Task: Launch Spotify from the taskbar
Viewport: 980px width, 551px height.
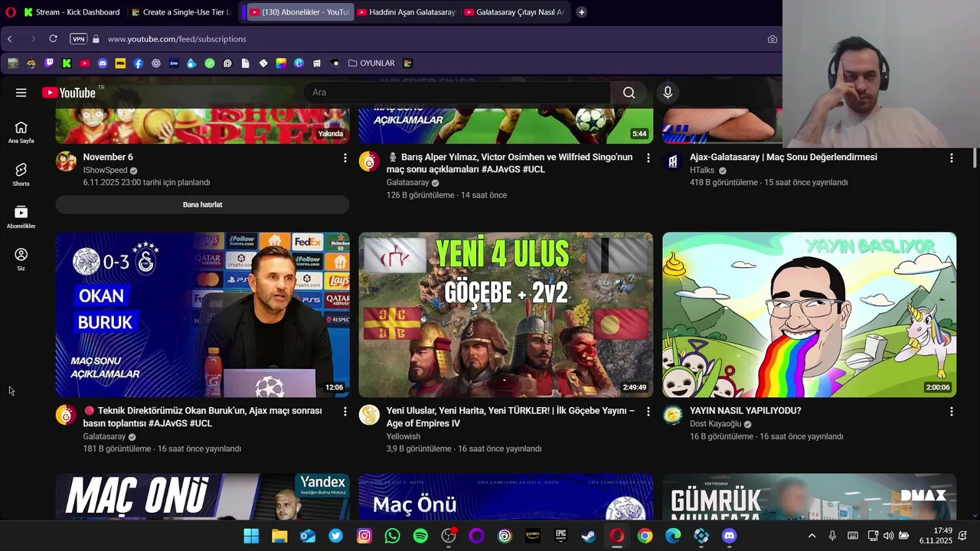Action: pos(420,536)
